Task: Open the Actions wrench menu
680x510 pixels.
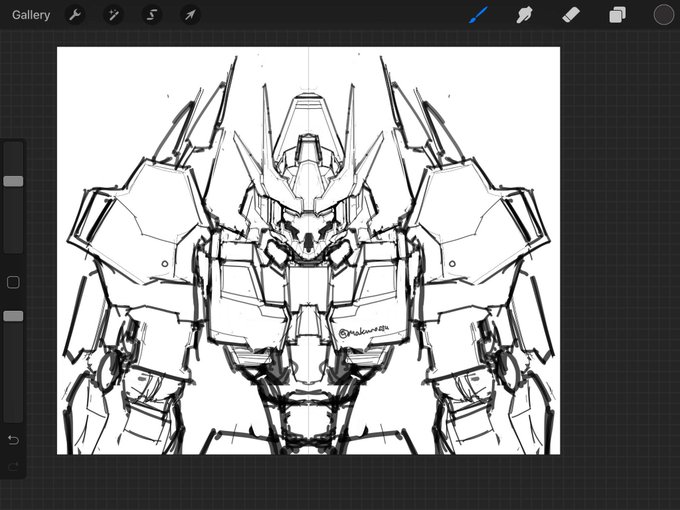Action: coord(75,15)
